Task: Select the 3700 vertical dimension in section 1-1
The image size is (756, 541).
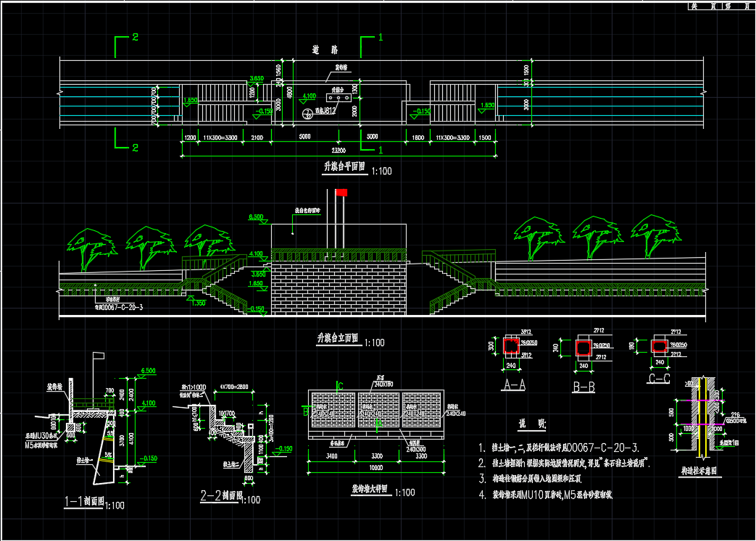Action: click(122, 440)
